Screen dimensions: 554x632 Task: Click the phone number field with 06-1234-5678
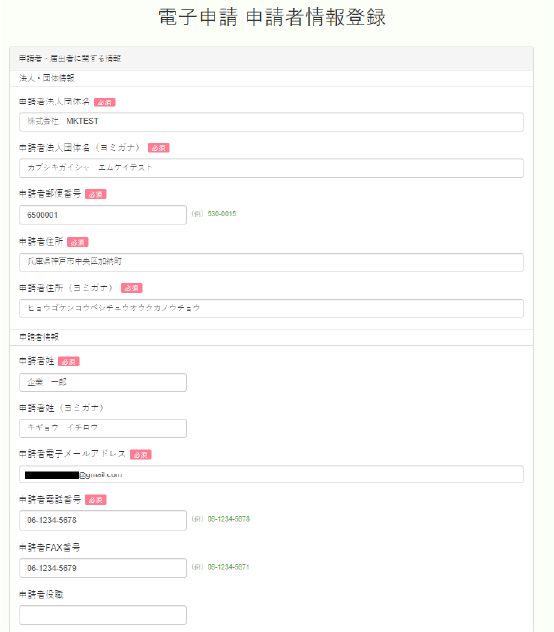(x=103, y=520)
